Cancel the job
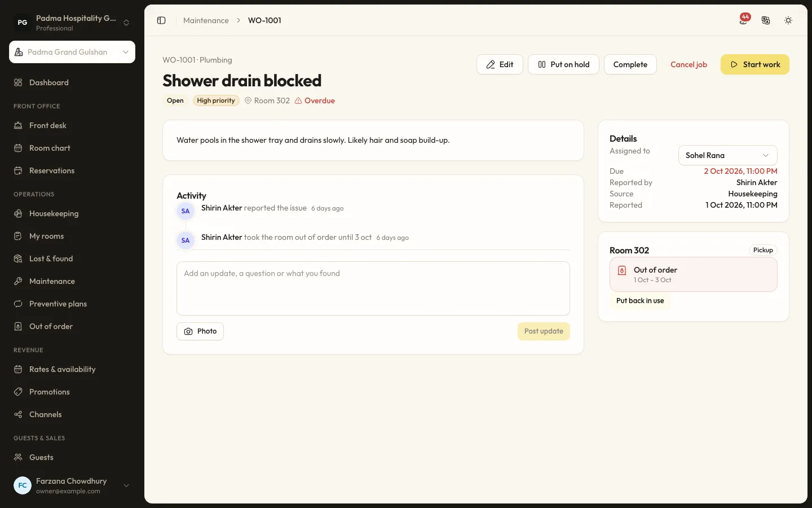The height and width of the screenshot is (508, 812). (689, 64)
